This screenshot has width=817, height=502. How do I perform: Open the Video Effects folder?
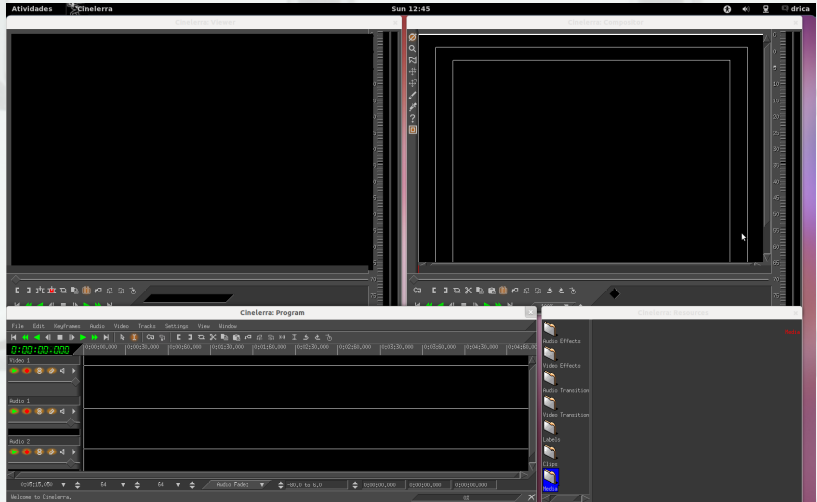tap(550, 353)
